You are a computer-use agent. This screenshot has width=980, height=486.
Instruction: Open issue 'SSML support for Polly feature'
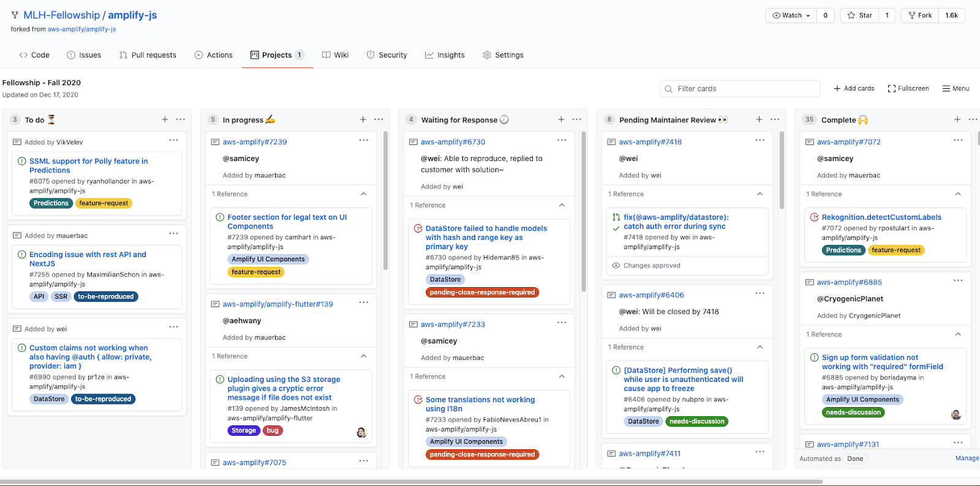[89, 166]
